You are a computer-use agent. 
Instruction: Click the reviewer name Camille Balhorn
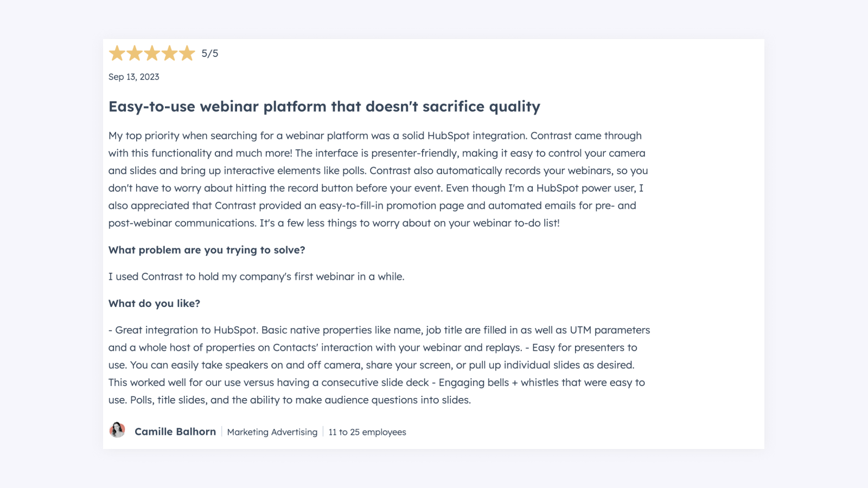click(x=175, y=432)
